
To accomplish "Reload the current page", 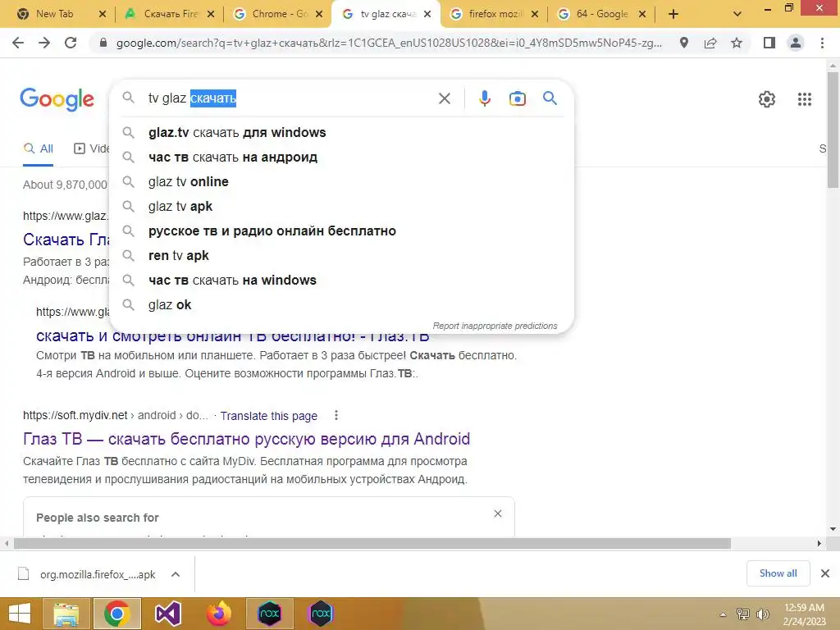I will 71,43.
